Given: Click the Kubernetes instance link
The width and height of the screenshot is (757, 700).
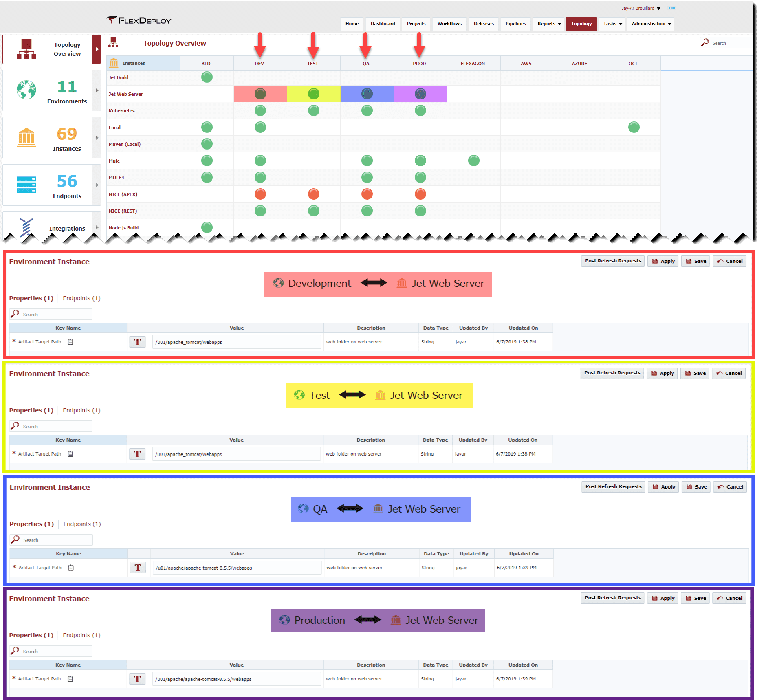Looking at the screenshot, I should (121, 111).
